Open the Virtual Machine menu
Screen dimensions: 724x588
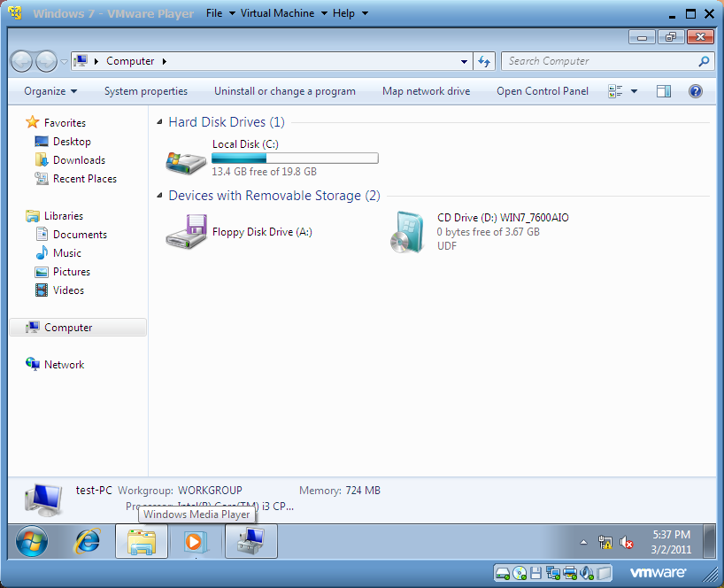click(x=283, y=13)
